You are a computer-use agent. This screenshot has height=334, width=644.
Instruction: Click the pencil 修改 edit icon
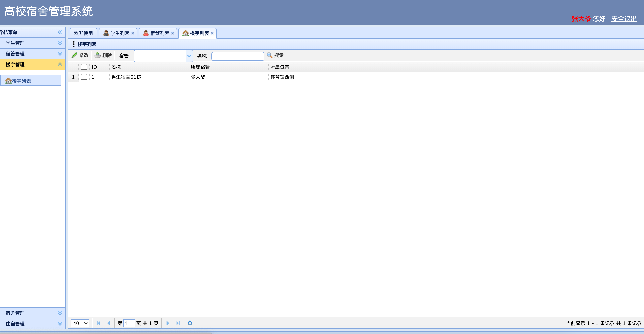[x=75, y=55]
